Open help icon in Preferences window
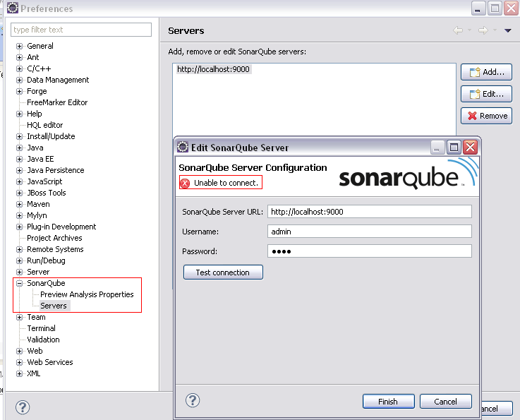 click(x=23, y=407)
